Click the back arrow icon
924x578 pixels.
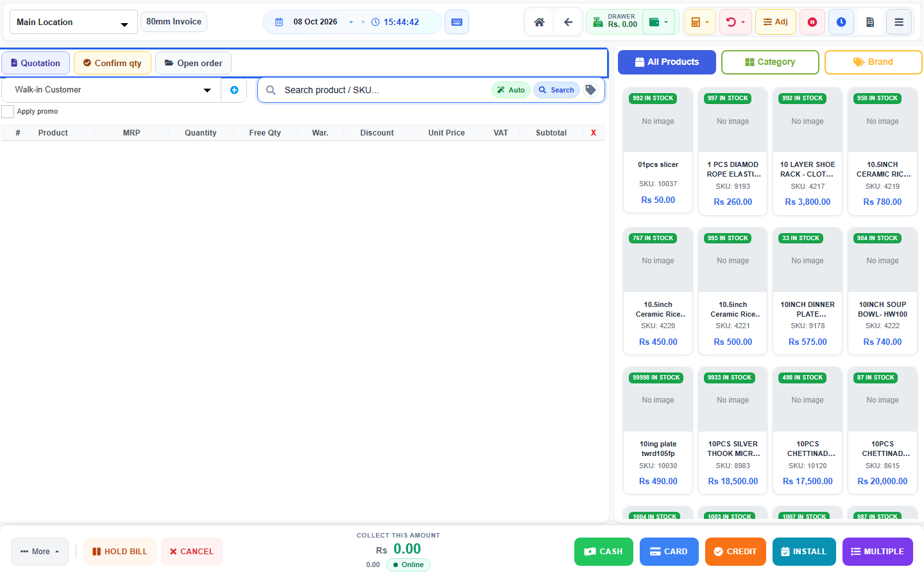pos(569,22)
